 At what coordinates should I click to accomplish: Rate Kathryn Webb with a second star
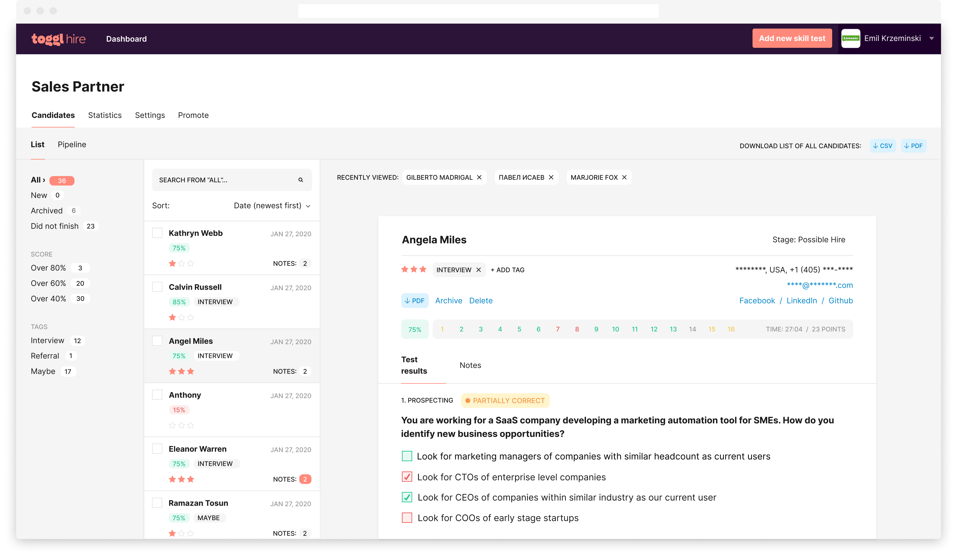pyautogui.click(x=182, y=263)
